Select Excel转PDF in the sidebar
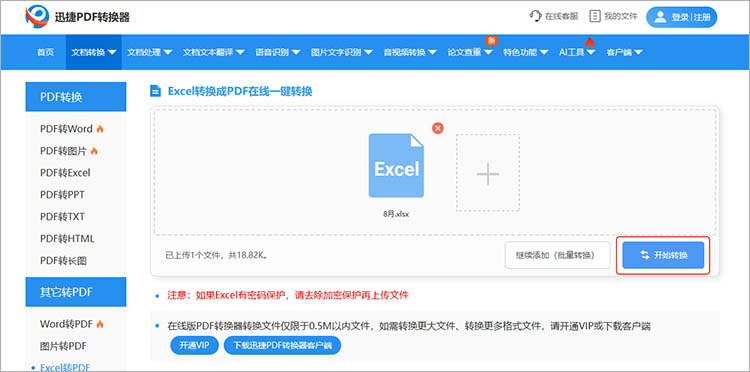This screenshot has width=750, height=372. [65, 367]
